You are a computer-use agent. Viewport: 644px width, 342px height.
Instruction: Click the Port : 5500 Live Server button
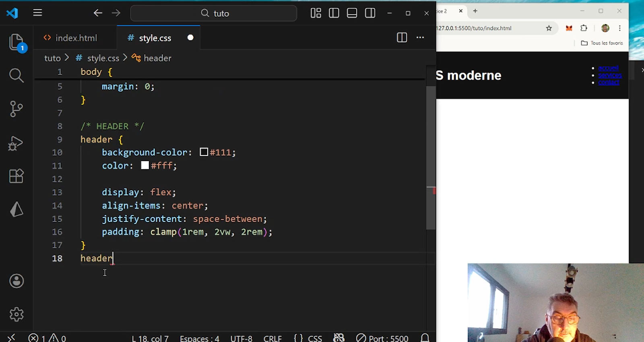(x=382, y=338)
